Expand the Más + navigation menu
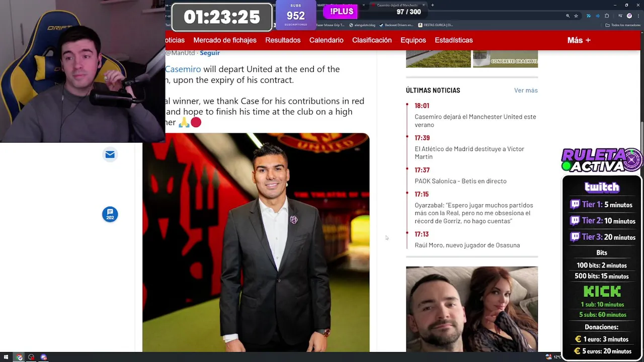The width and height of the screenshot is (644, 362). (579, 40)
